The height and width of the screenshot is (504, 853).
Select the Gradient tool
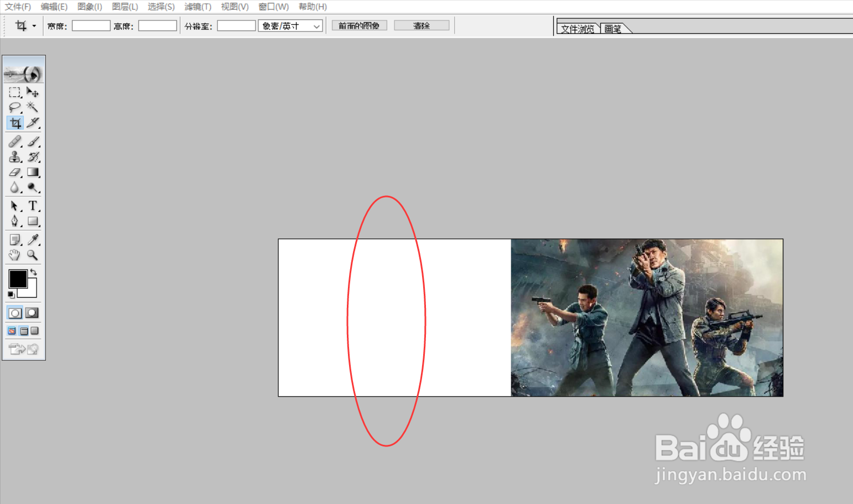(33, 173)
